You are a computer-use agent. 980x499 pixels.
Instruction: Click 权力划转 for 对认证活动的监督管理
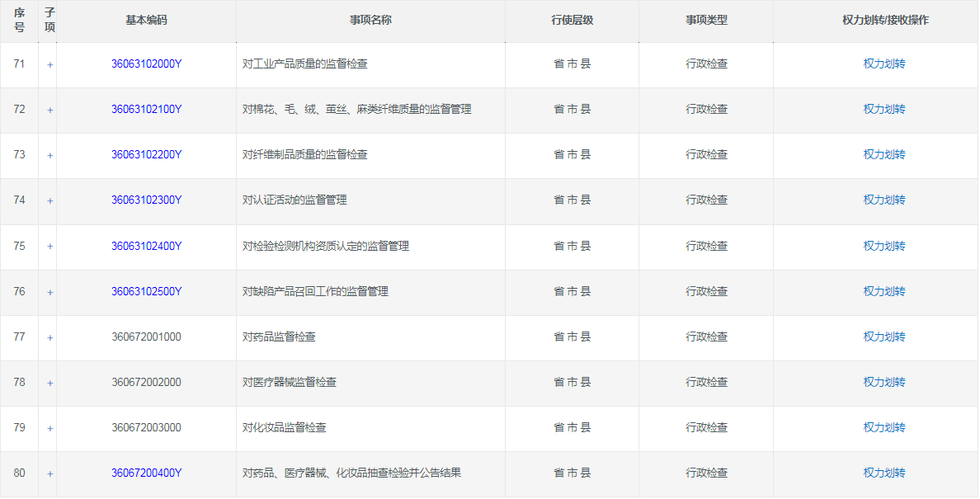tap(884, 200)
